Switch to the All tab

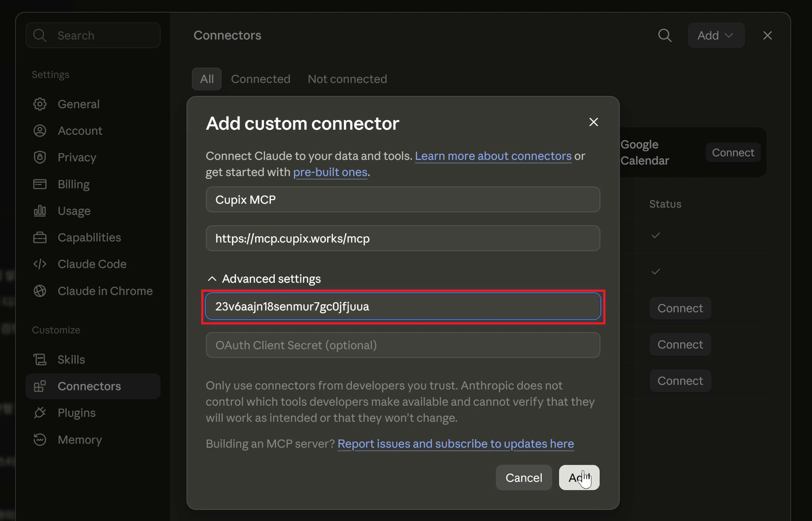point(207,79)
